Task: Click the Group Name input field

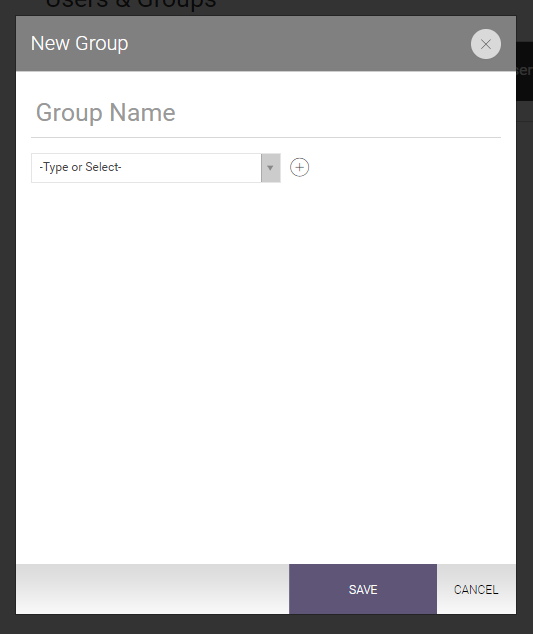Action: (x=266, y=113)
